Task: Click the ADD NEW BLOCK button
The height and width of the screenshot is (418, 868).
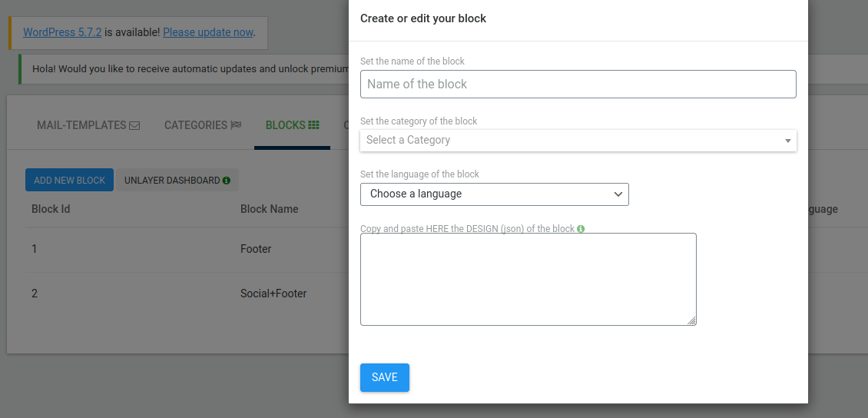Action: click(x=69, y=181)
